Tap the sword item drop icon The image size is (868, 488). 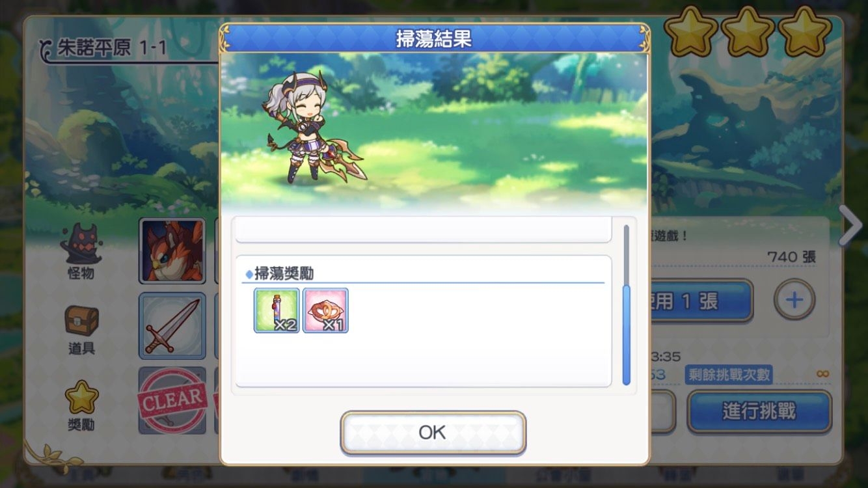pyautogui.click(x=172, y=325)
